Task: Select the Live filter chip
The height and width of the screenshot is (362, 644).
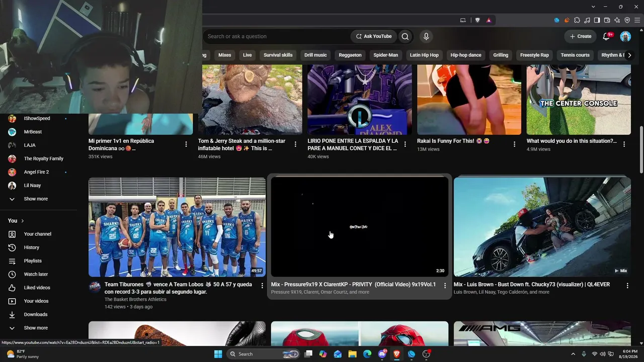Action: tap(247, 55)
